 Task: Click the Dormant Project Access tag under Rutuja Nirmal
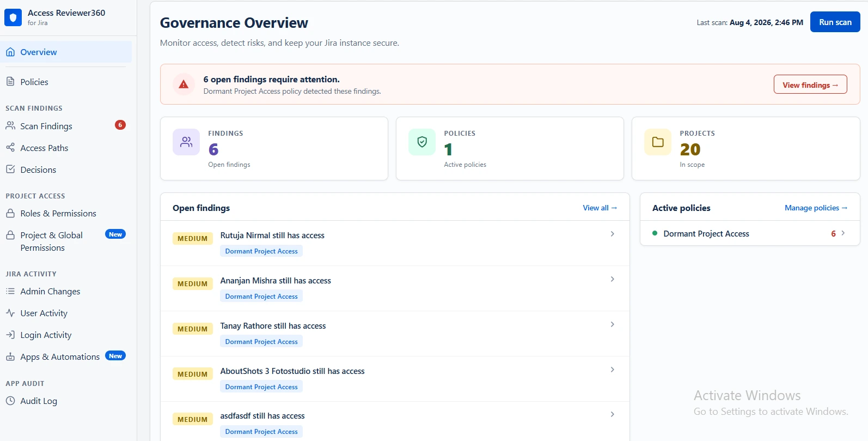[x=261, y=251]
